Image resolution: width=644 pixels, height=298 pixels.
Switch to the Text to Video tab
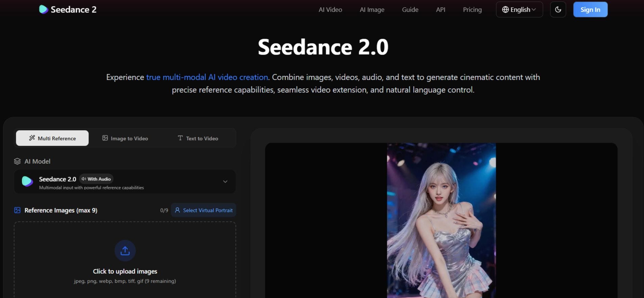coord(198,138)
